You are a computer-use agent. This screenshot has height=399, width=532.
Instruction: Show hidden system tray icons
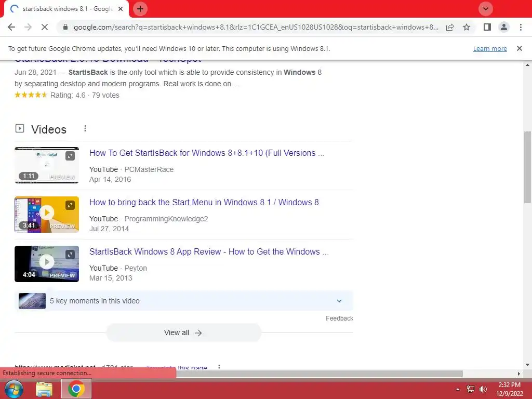pos(458,389)
